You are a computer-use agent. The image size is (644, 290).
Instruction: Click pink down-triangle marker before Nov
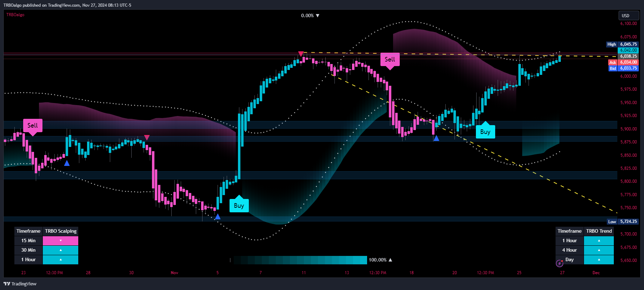pyautogui.click(x=147, y=137)
